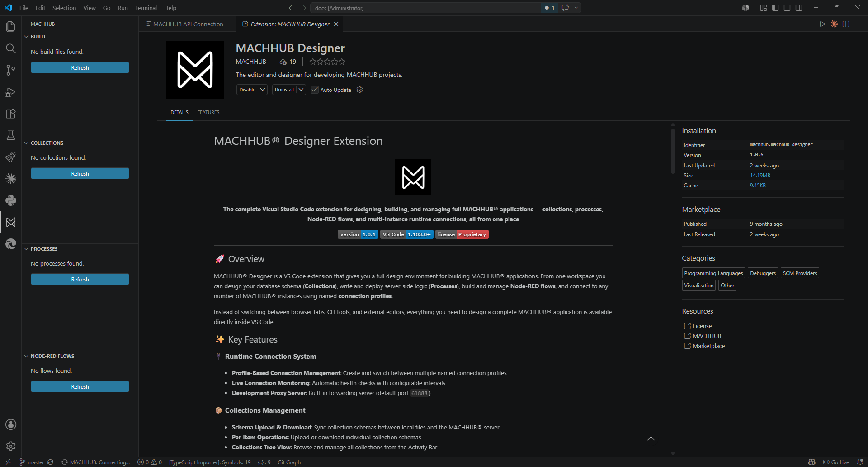The image size is (868, 467).
Task: Open the Testing flask view
Action: tap(10, 135)
